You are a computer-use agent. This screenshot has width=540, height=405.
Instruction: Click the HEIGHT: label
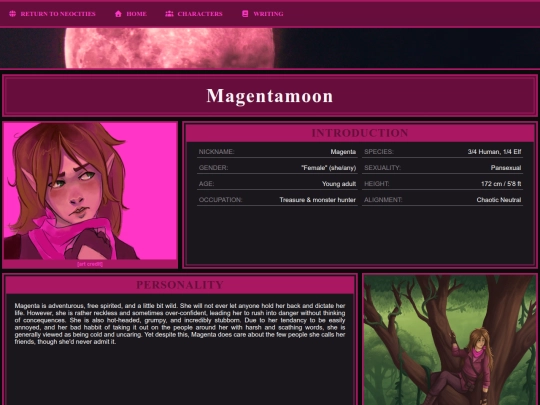tap(376, 184)
